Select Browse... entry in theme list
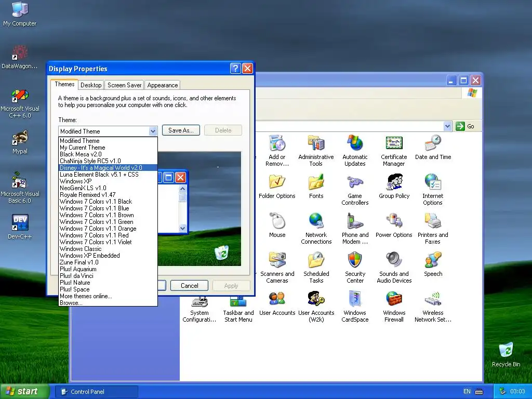 coord(108,303)
